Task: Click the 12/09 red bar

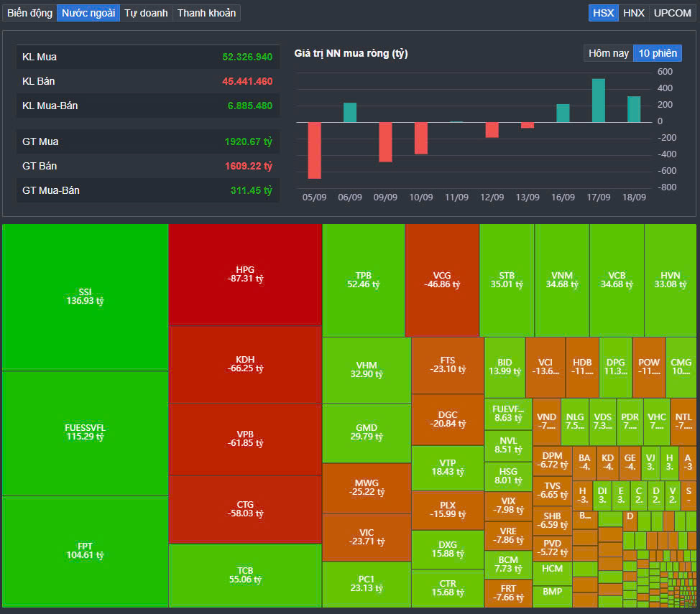Action: [492, 130]
